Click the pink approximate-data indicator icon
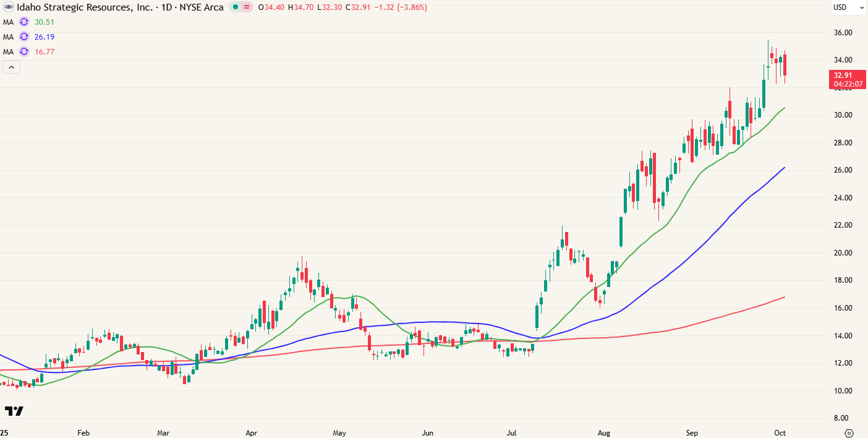This screenshot has width=868, height=438. tap(247, 7)
